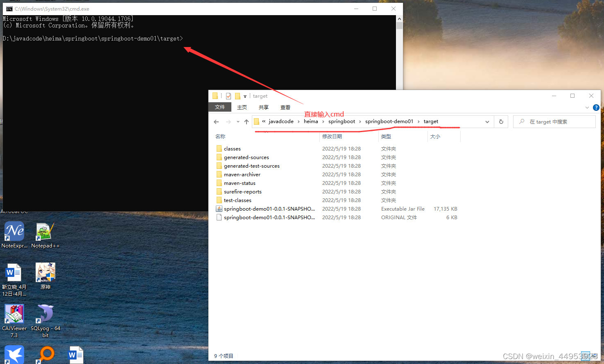
Task: Open the classes folder icon
Action: click(x=219, y=148)
